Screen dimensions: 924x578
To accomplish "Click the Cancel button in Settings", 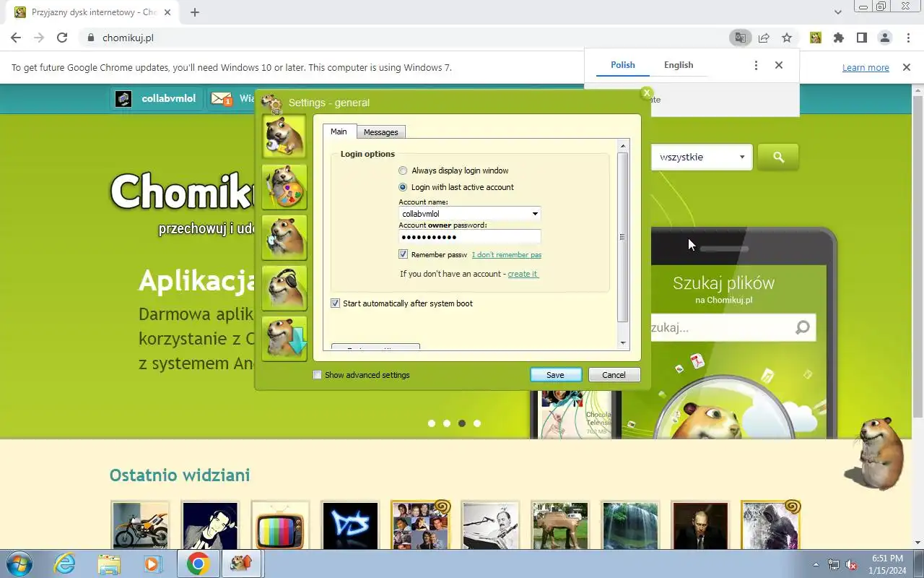I will pyautogui.click(x=614, y=375).
